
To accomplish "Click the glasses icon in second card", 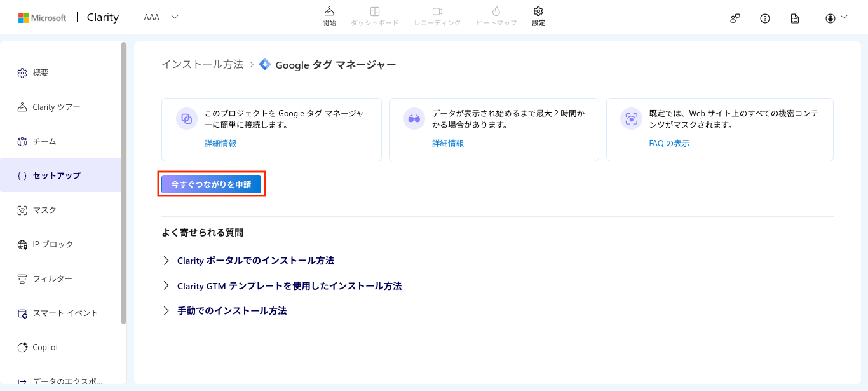I will pos(414,119).
